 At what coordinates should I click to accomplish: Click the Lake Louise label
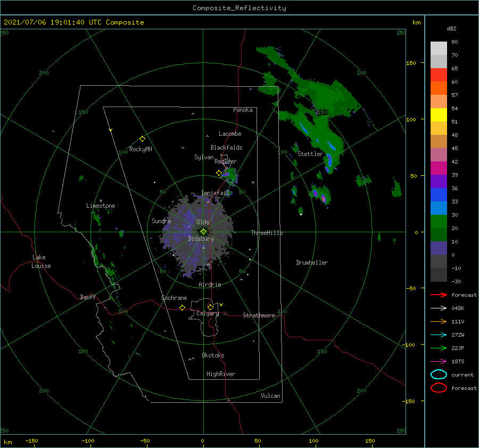click(41, 262)
